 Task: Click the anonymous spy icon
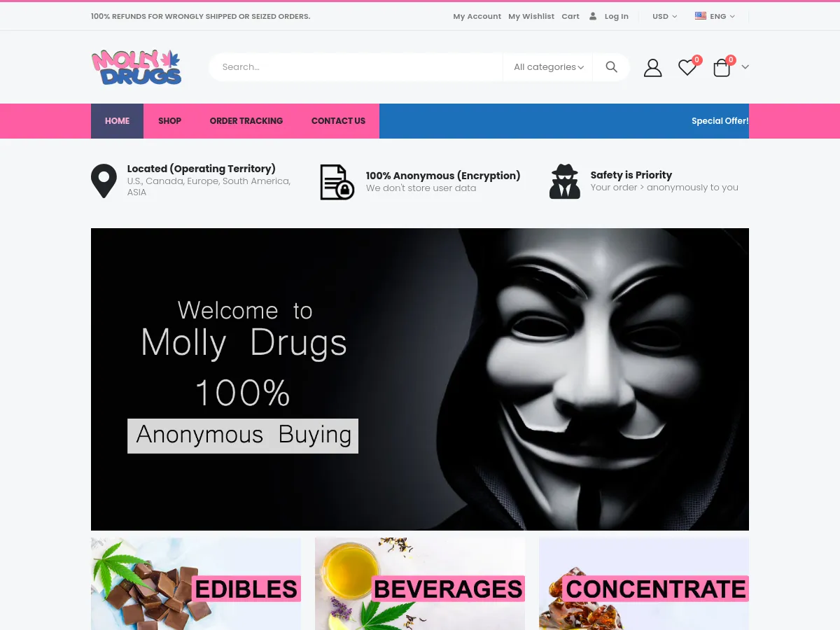565,181
